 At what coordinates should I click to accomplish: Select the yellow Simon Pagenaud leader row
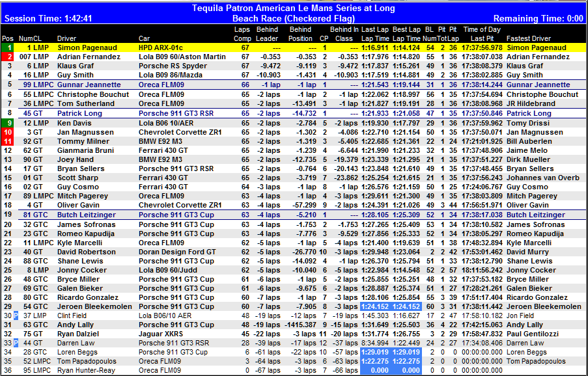click(293, 47)
